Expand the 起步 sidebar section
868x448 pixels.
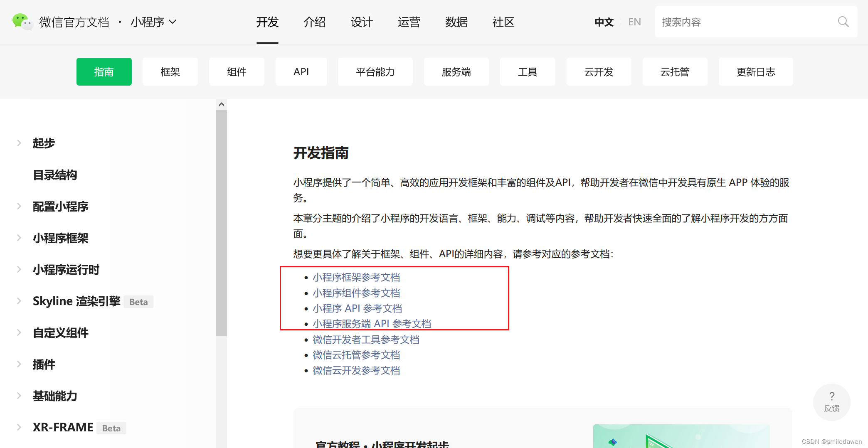point(19,143)
